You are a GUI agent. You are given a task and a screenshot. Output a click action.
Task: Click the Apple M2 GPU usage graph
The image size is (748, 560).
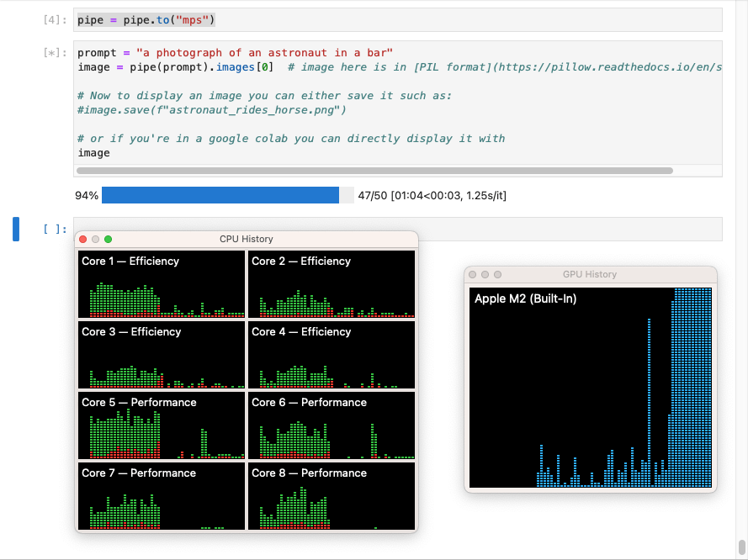(591, 387)
